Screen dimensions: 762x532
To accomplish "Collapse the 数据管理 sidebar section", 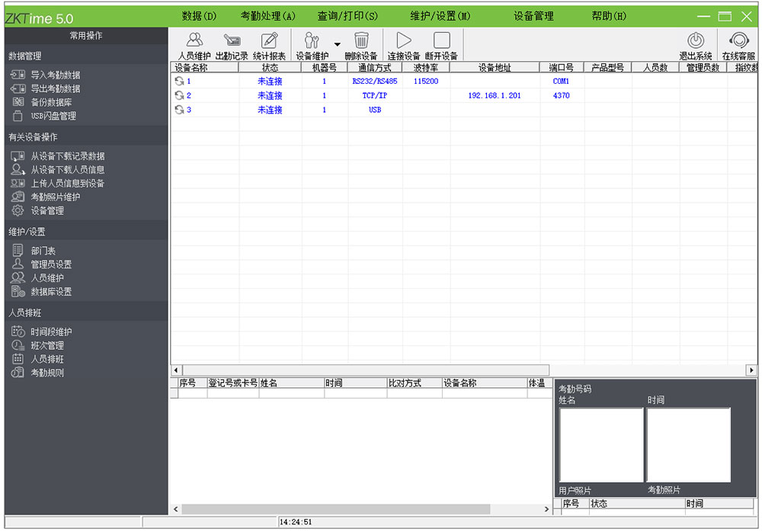I will pyautogui.click(x=87, y=56).
